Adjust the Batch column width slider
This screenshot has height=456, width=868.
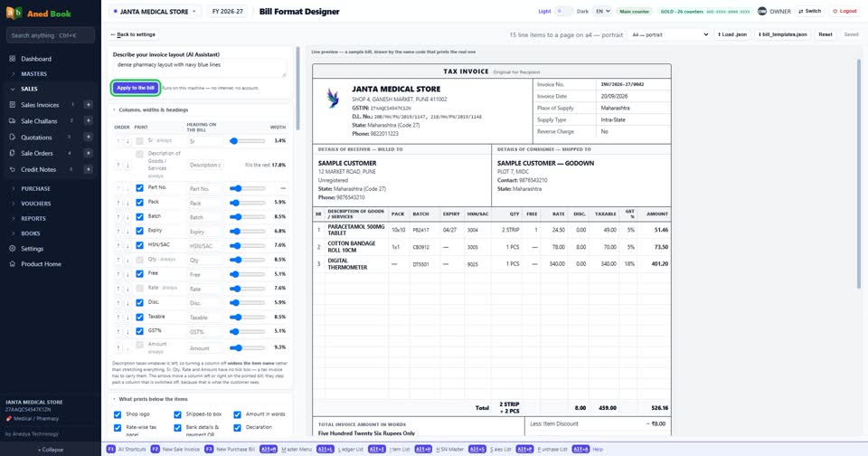pyautogui.click(x=248, y=216)
